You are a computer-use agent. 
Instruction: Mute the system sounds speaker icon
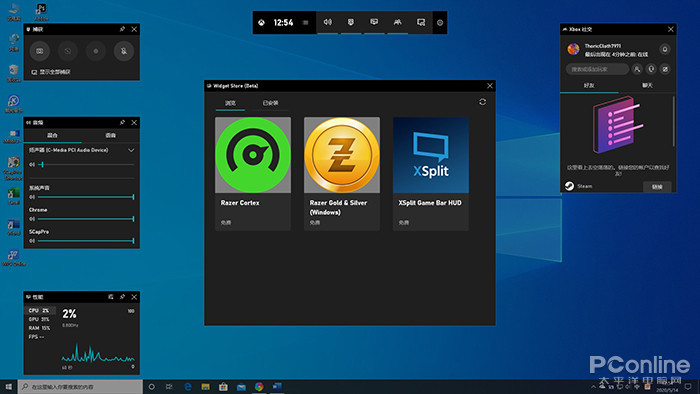(x=32, y=197)
